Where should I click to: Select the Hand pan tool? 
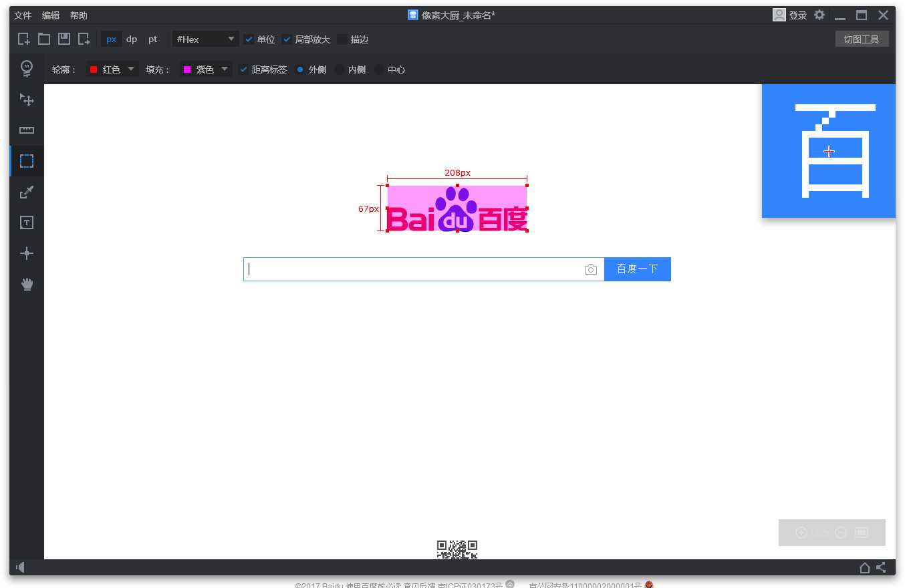[x=27, y=284]
